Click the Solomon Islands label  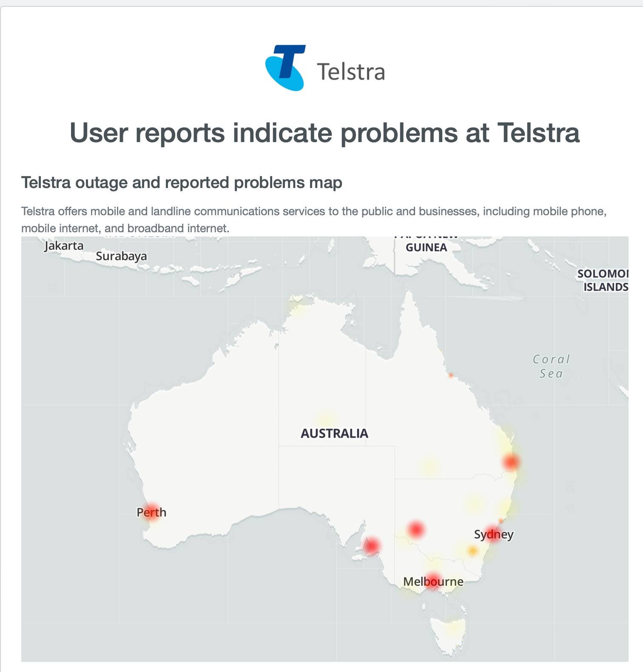pos(603,280)
